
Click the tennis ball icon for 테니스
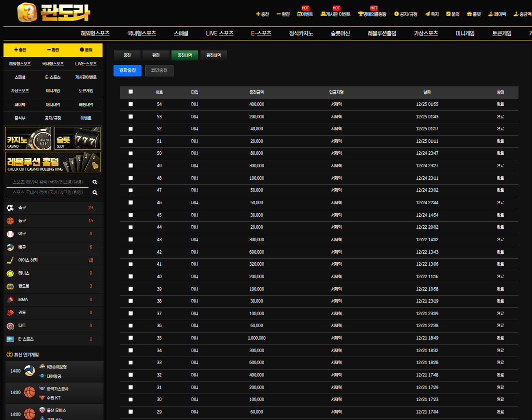pos(10,273)
